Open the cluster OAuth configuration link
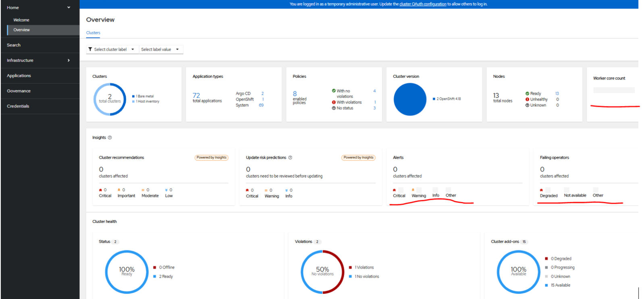This screenshot has height=299, width=644. 423,4
